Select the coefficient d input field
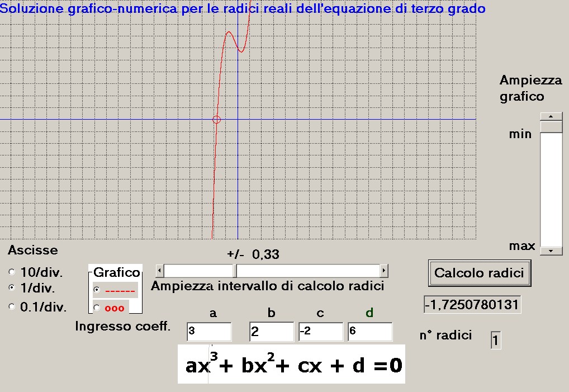 (x=369, y=332)
